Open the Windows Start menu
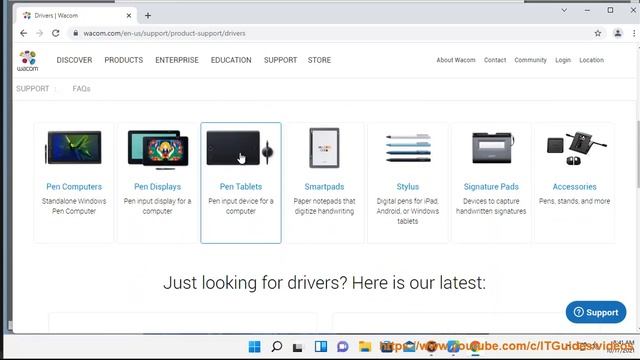Viewport: 640px width, 360px height. point(255,347)
